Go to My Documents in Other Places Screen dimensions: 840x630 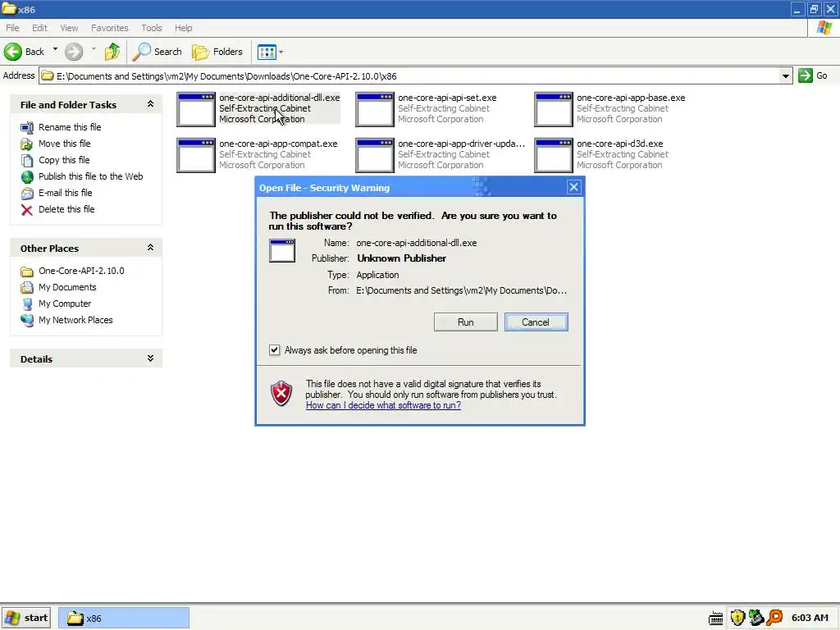(x=67, y=287)
